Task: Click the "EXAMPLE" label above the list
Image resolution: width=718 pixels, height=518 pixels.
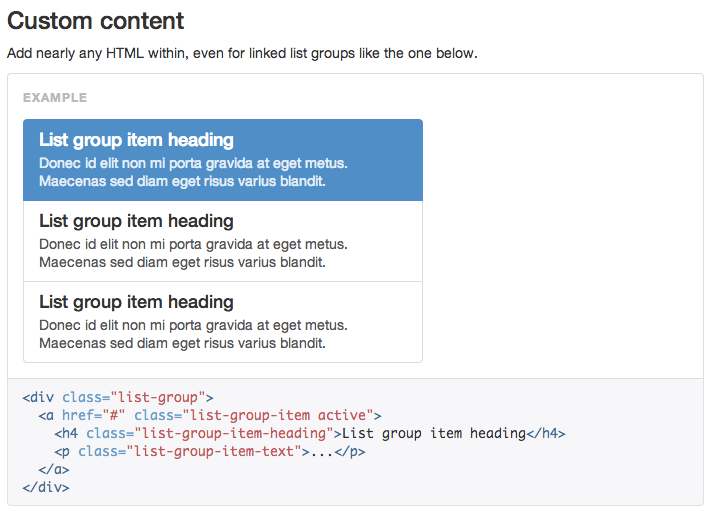Action: pos(55,98)
